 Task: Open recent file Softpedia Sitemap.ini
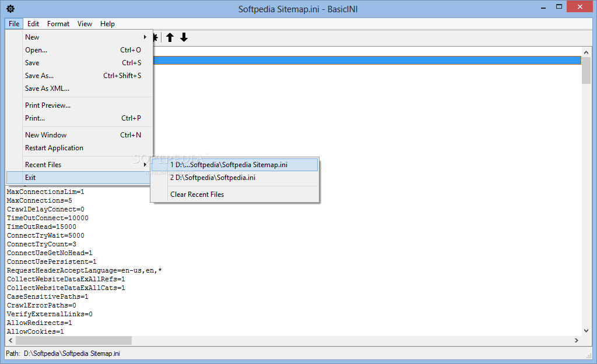(x=234, y=165)
